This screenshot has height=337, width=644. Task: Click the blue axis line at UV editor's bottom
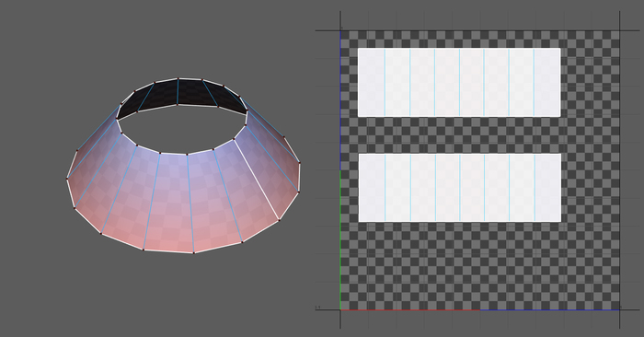pyautogui.click(x=549, y=310)
